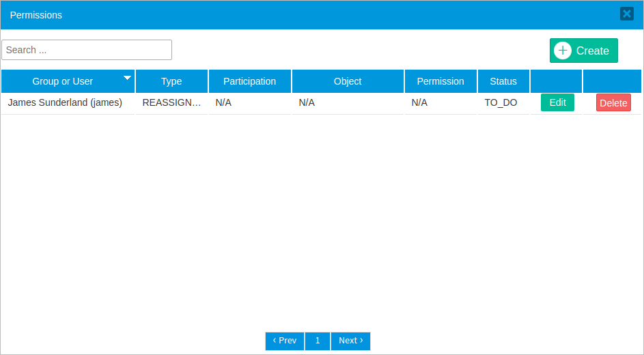Click the TO_DO status cell
The width and height of the screenshot is (644, 355).
coord(501,103)
